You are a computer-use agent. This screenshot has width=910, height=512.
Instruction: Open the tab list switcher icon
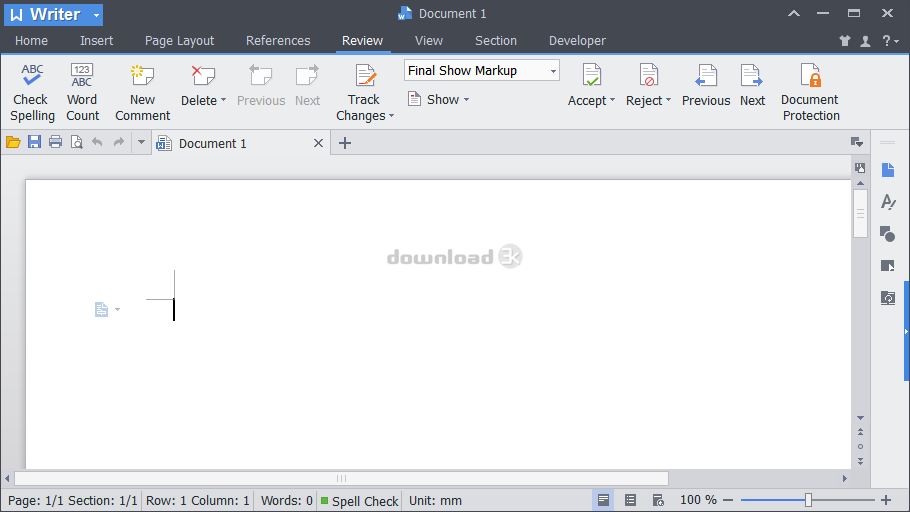click(857, 142)
